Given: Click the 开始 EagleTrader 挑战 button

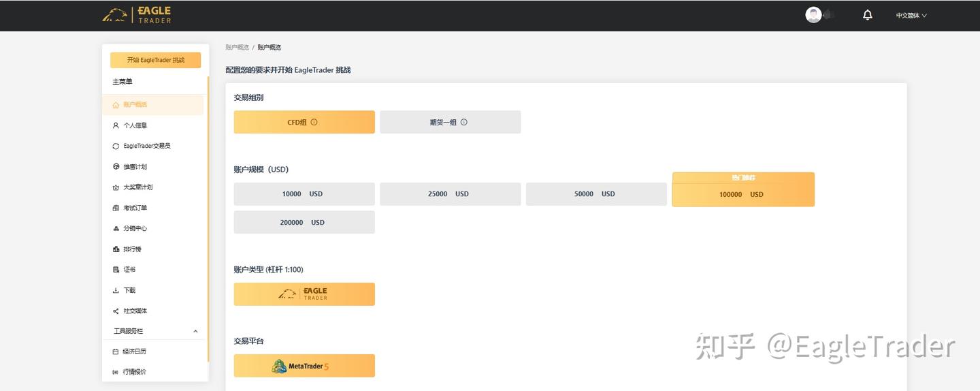Looking at the screenshot, I should point(155,60).
